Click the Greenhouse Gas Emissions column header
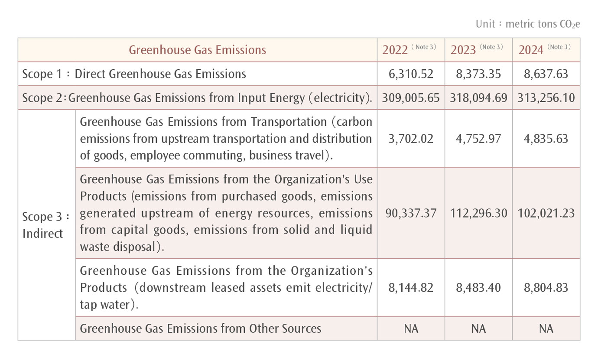 click(x=198, y=50)
